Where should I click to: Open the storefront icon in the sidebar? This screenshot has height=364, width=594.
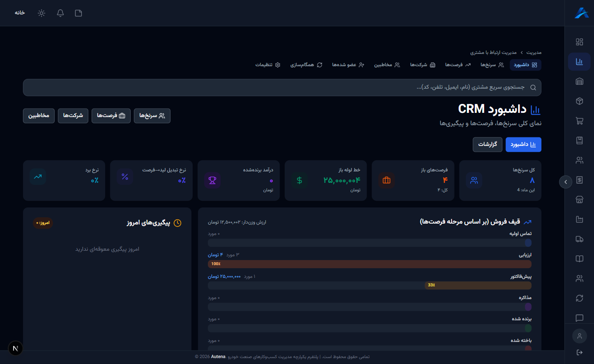click(x=579, y=200)
